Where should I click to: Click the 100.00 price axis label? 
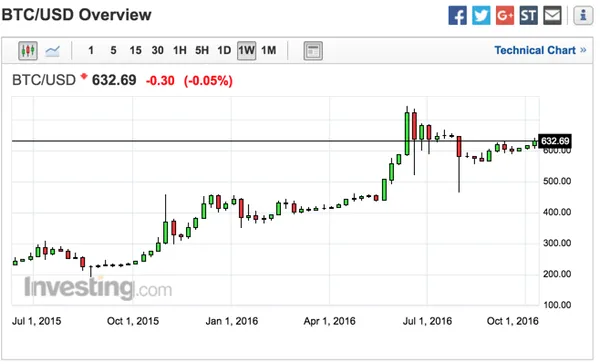[x=557, y=305]
